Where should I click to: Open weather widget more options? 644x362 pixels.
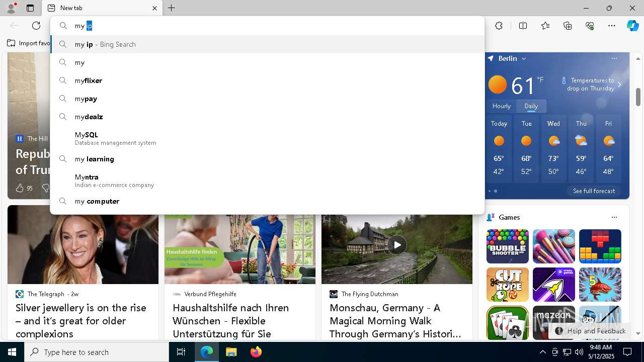point(614,58)
